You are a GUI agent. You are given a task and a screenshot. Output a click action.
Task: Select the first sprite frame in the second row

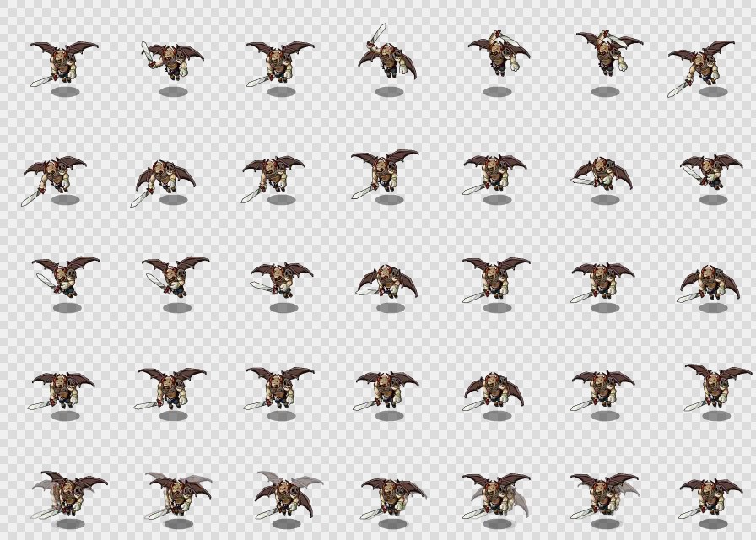pyautogui.click(x=56, y=174)
